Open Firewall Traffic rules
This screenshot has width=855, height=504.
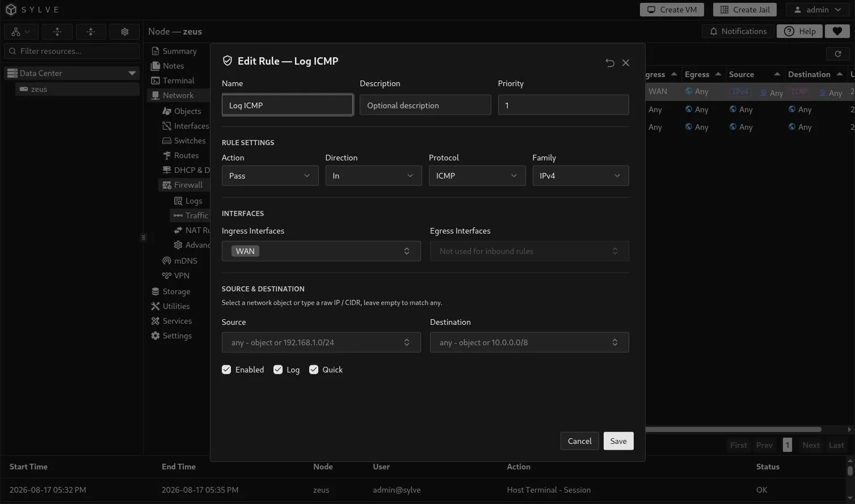tap(196, 215)
